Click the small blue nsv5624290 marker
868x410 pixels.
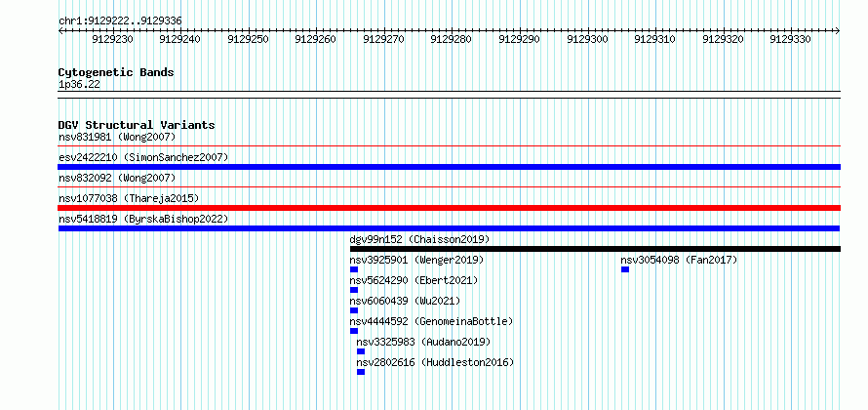tap(354, 290)
